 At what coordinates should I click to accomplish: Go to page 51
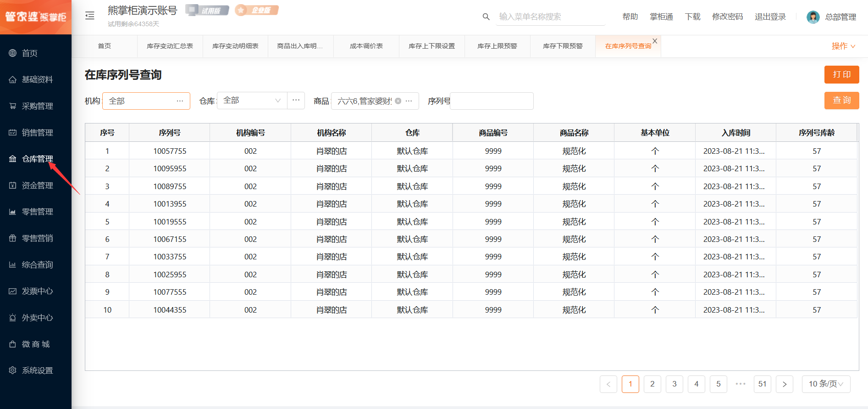(763, 384)
